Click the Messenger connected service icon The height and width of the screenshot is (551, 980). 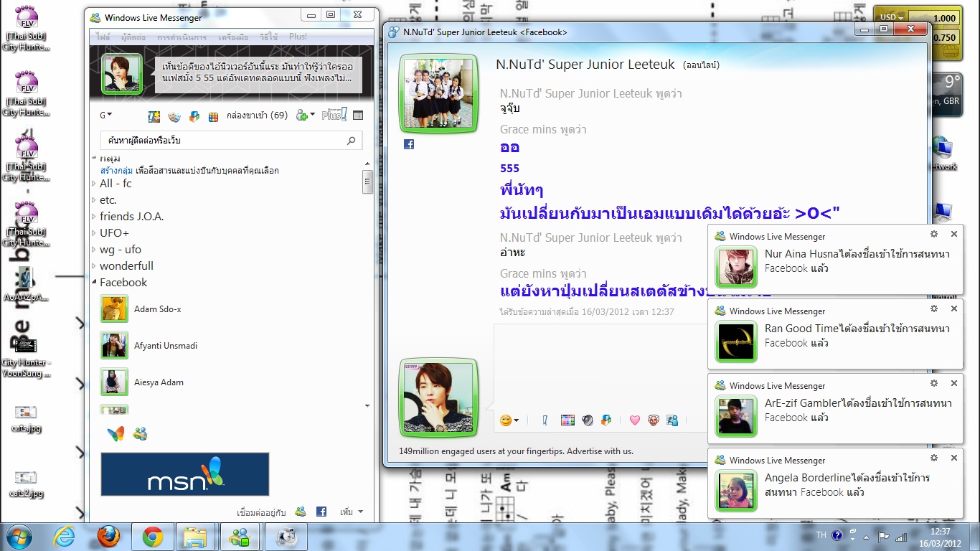tap(301, 512)
